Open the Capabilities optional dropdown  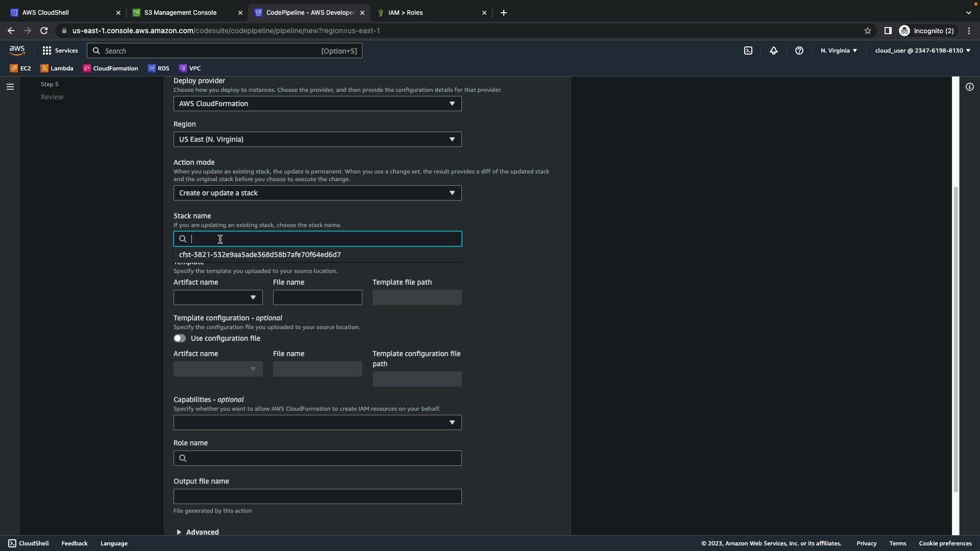317,422
